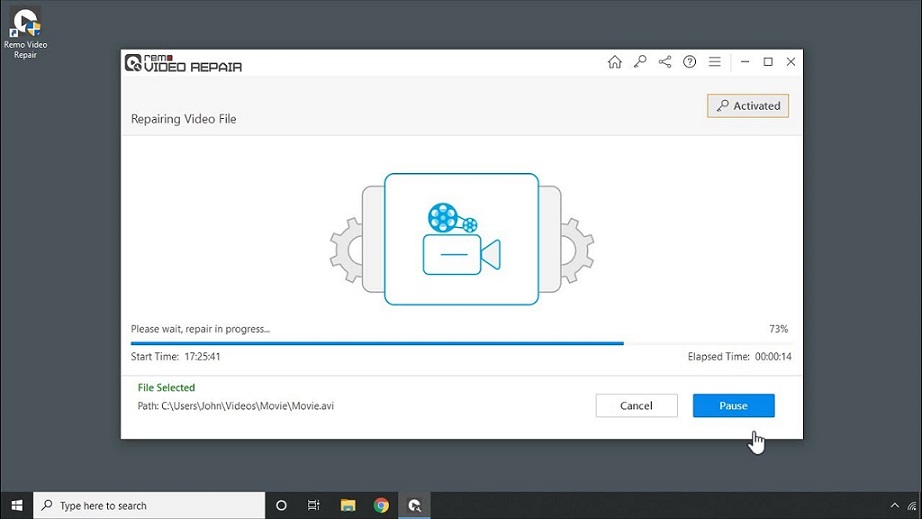Viewport: 922px width, 519px height.
Task: Open File Explorer from taskbar
Action: point(348,505)
